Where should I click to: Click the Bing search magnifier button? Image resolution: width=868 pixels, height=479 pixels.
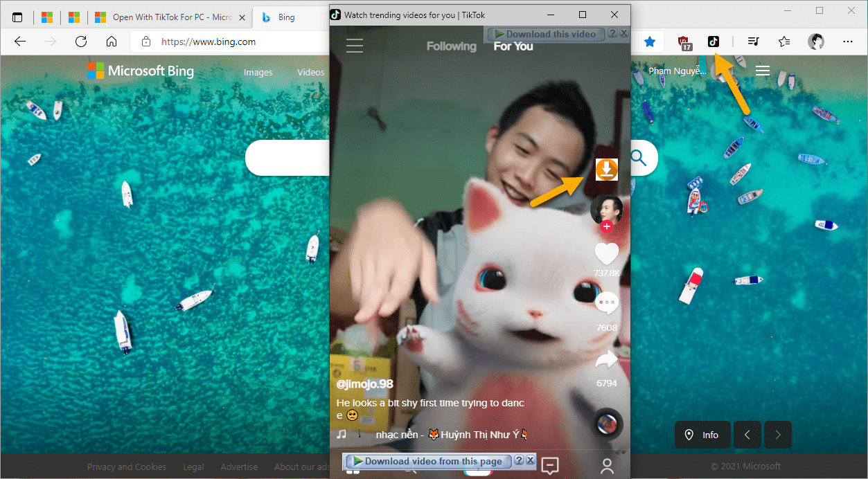pyautogui.click(x=639, y=159)
